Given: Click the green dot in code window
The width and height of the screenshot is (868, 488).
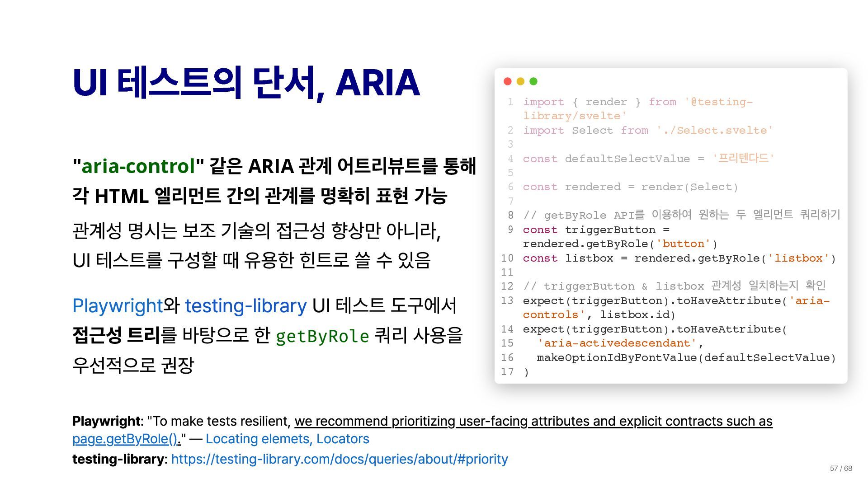Looking at the screenshot, I should point(533,81).
